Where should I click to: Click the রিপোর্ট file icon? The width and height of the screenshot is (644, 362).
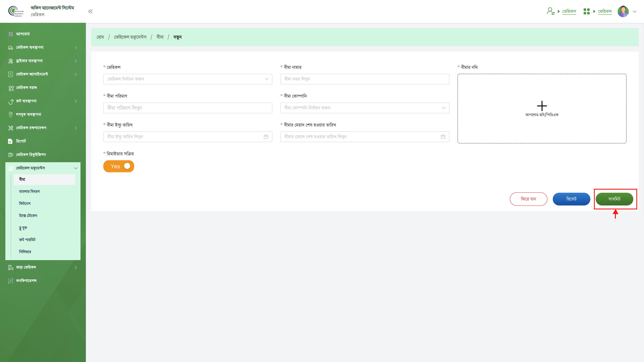pyautogui.click(x=10, y=141)
